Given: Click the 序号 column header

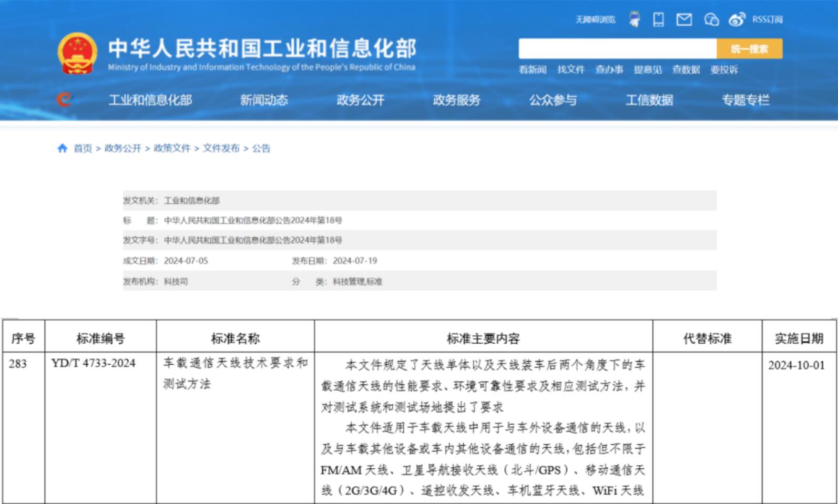Looking at the screenshot, I should 24,338.
